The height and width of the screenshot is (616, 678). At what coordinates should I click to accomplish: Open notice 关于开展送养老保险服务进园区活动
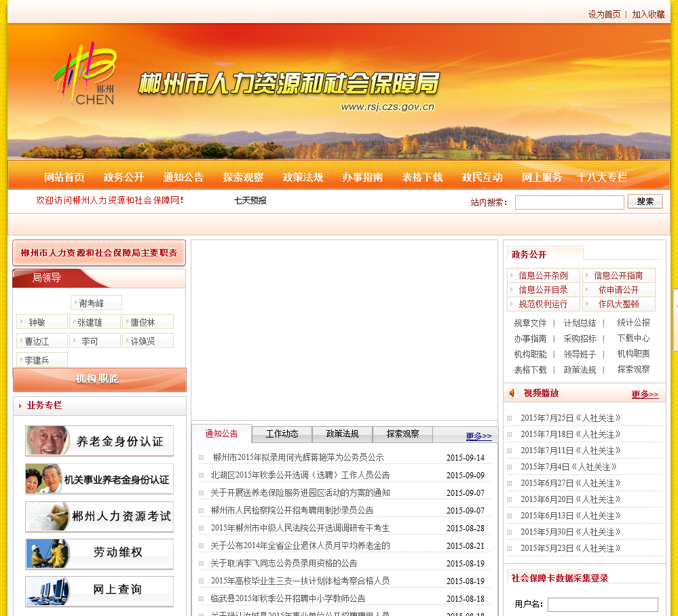pos(300,493)
